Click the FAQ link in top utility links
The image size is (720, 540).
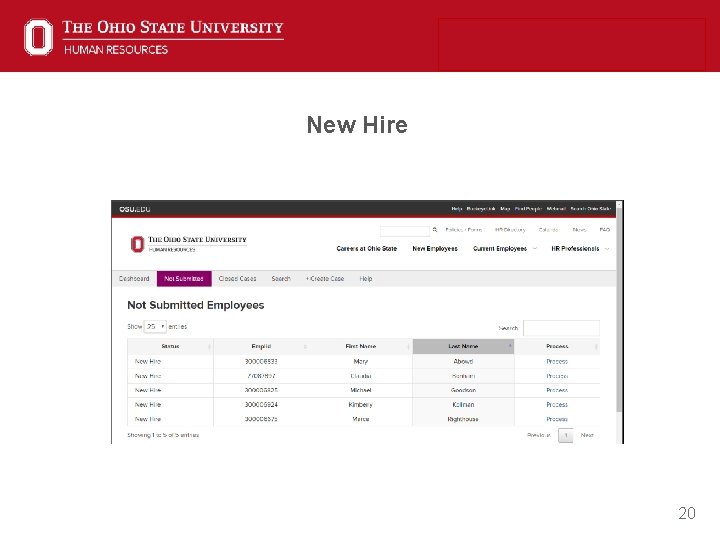(604, 230)
